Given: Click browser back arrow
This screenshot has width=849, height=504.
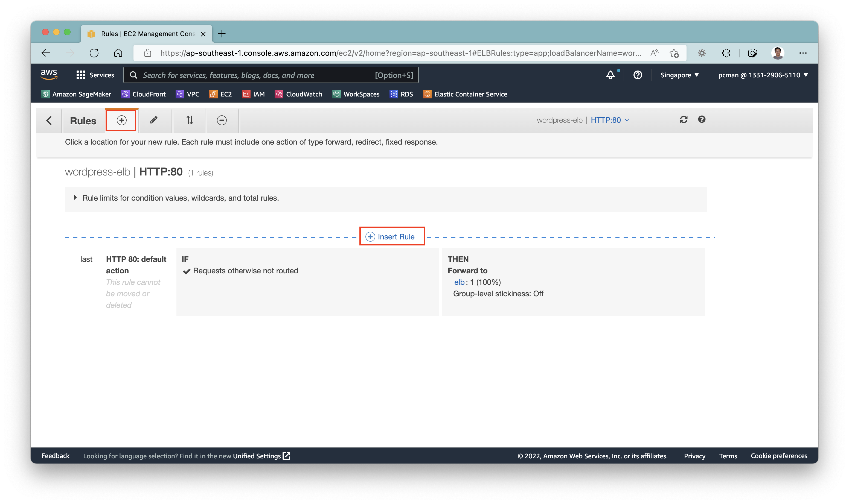Looking at the screenshot, I should tap(46, 53).
